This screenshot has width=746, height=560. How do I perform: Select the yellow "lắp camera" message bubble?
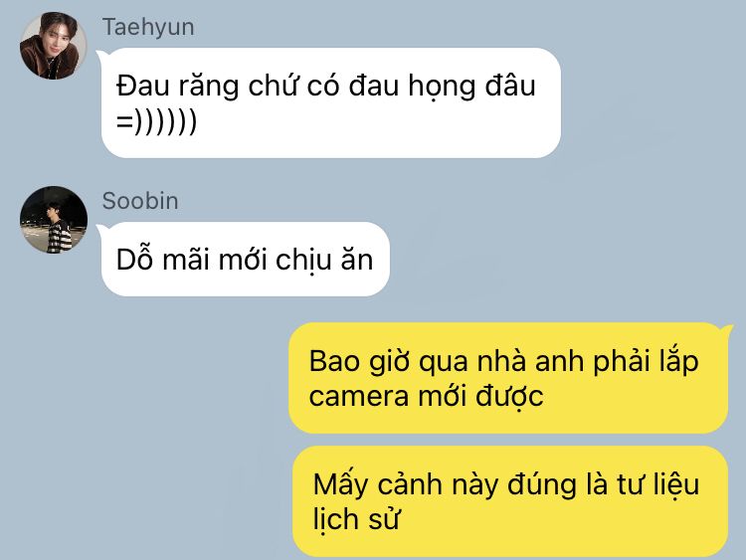pyautogui.click(x=508, y=378)
